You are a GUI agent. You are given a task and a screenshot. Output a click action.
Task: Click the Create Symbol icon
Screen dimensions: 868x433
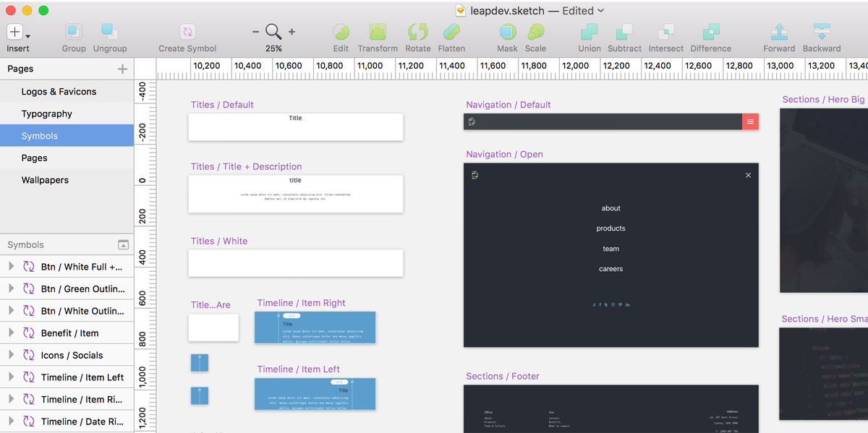187,32
